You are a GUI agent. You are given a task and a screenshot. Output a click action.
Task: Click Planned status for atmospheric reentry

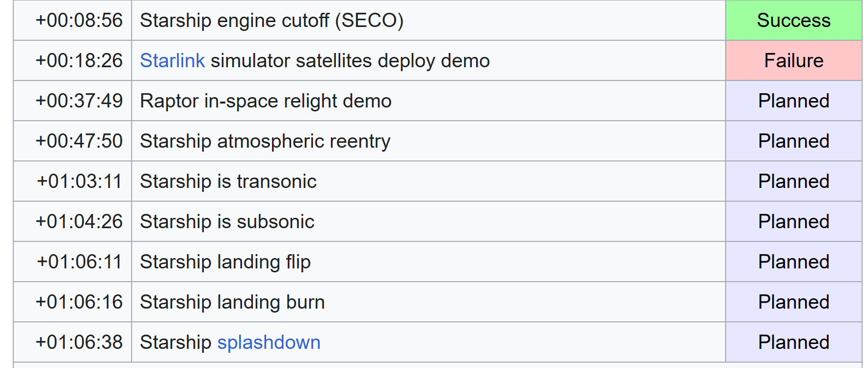point(793,141)
